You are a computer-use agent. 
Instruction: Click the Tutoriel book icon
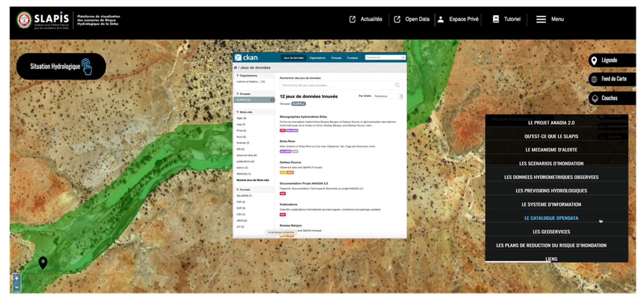coord(496,19)
